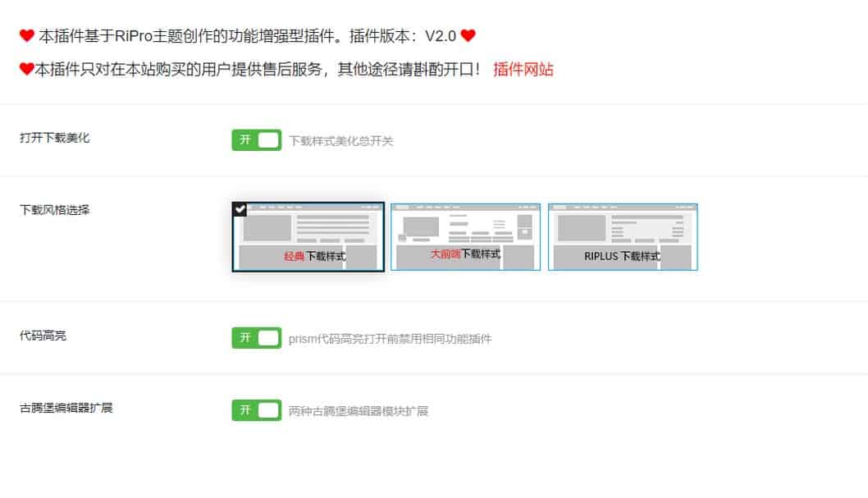
Task: Click the 两种古腾堡编辑器模块扩展 description
Action: click(359, 410)
